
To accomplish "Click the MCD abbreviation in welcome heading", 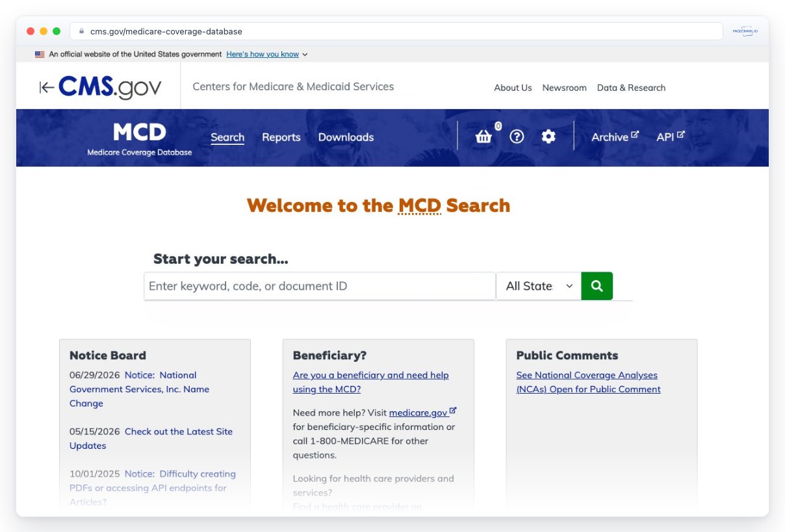I will [419, 205].
